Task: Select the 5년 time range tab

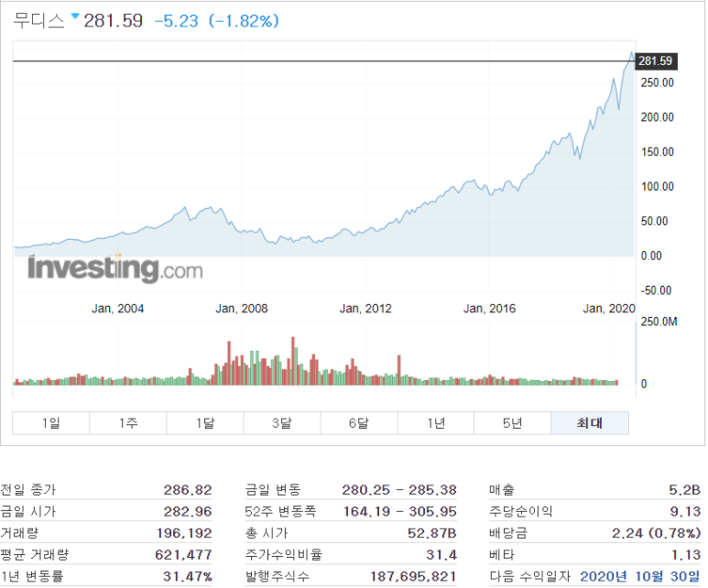Action: pyautogui.click(x=513, y=423)
